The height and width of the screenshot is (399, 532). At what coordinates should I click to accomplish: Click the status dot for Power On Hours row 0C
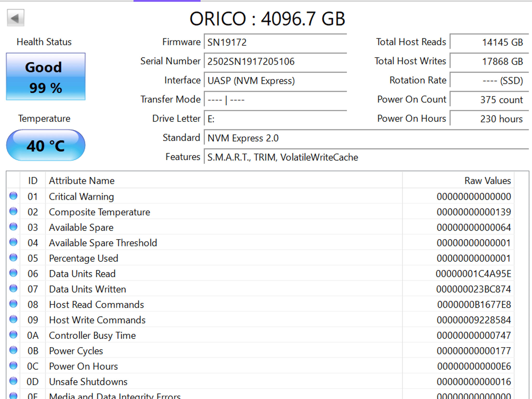pyautogui.click(x=13, y=365)
